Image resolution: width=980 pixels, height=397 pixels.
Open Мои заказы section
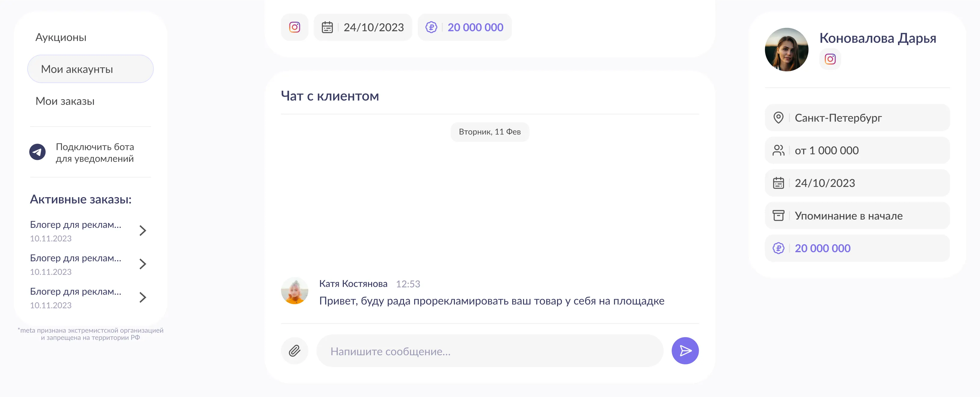point(65,101)
